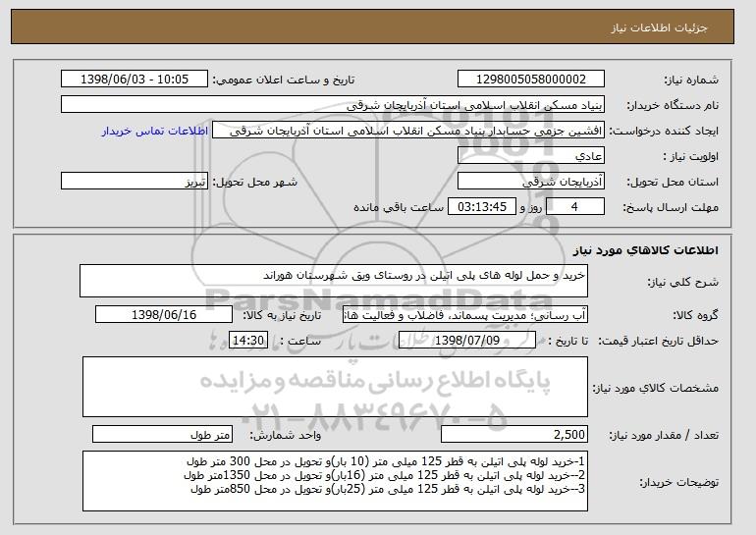The height and width of the screenshot is (535, 756).
Task: Click the نام دستگاه خریدار label
Action: (673, 105)
